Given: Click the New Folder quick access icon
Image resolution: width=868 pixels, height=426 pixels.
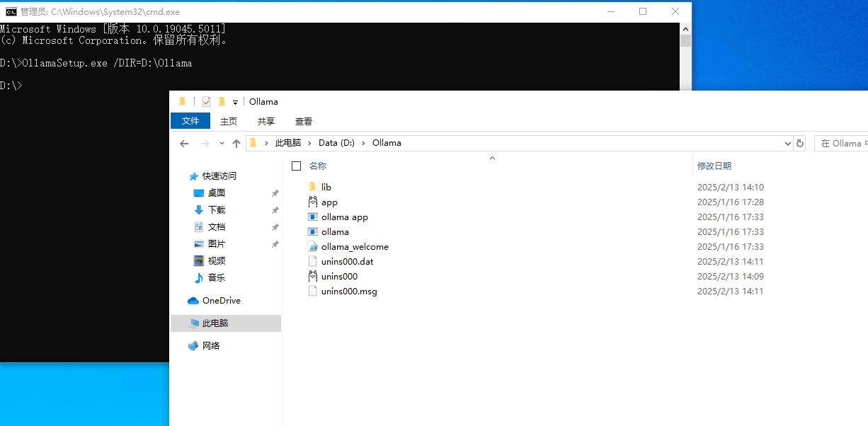Looking at the screenshot, I should (222, 102).
